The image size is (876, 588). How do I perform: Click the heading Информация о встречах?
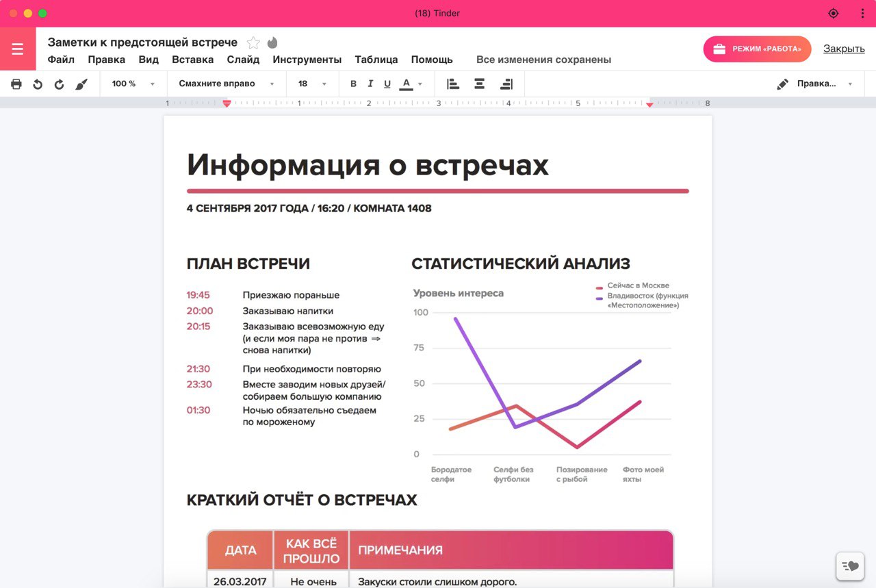point(368,165)
